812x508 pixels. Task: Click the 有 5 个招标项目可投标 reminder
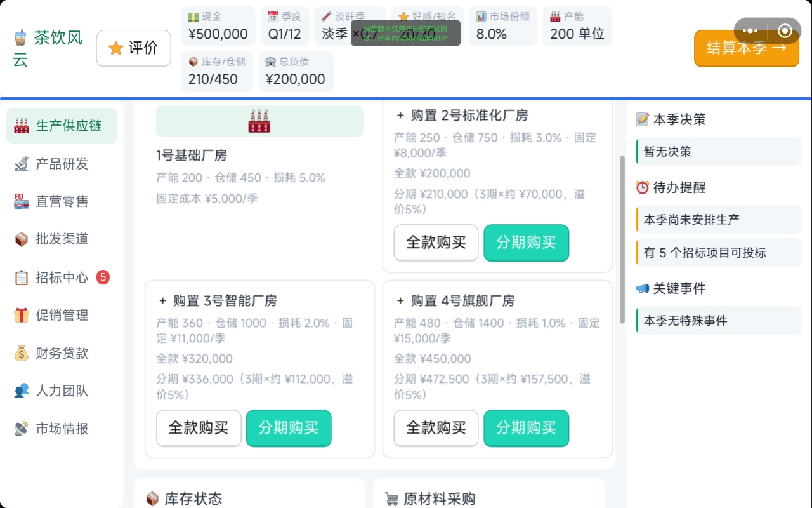[719, 253]
